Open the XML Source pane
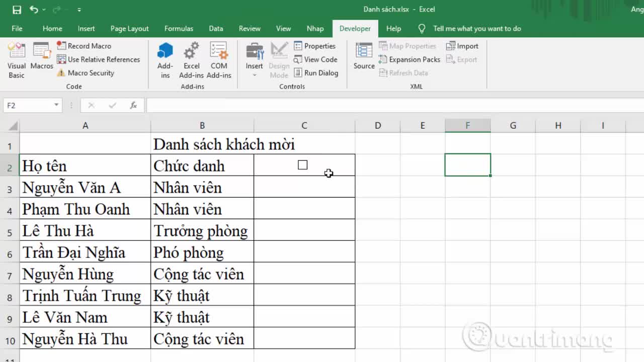Viewport: 644px width, 362px height. [364, 56]
